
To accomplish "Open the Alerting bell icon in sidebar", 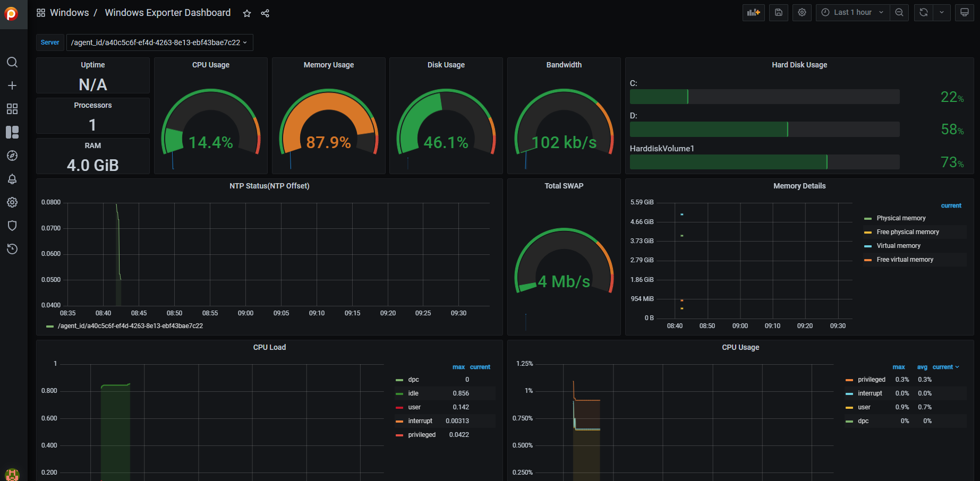I will coord(12,179).
